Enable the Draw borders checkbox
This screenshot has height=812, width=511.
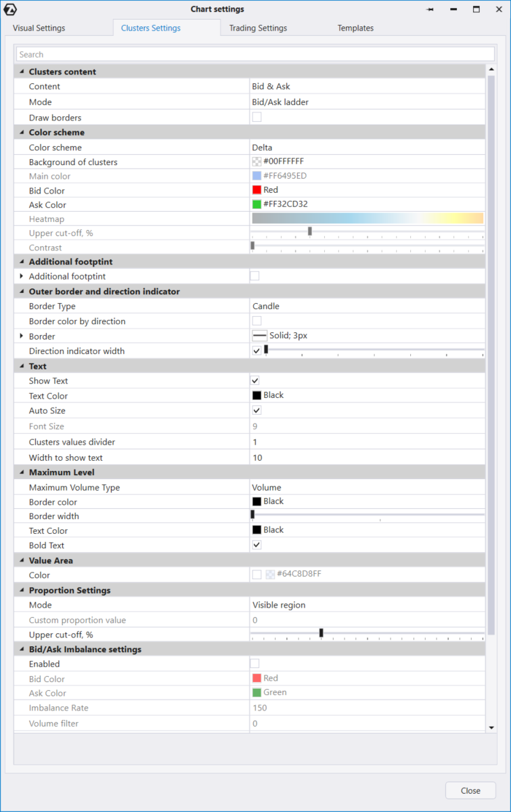point(257,117)
